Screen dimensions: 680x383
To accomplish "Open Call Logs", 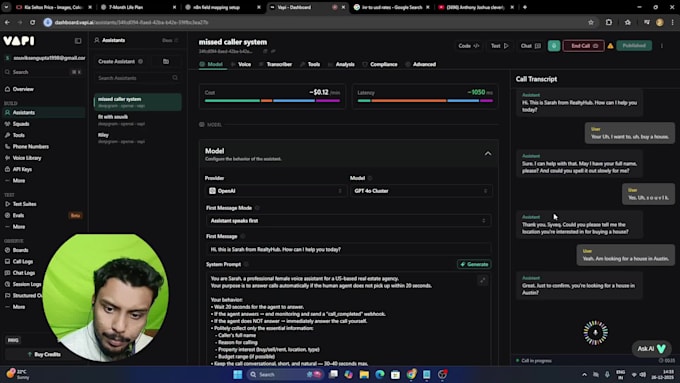I will (x=23, y=261).
